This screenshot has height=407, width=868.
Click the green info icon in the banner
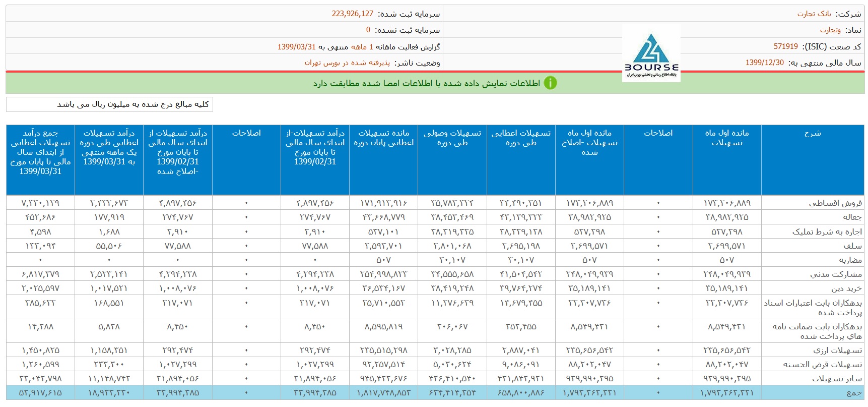point(550,83)
